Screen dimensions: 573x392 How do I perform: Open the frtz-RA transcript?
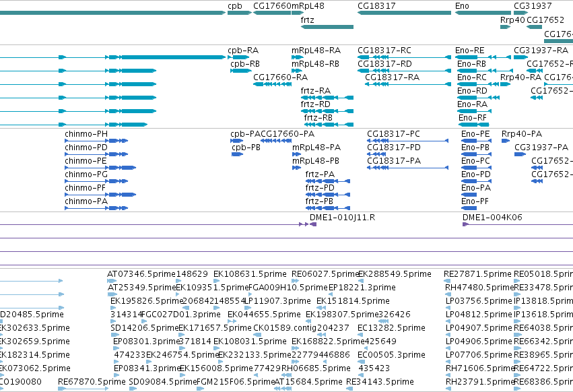point(315,91)
